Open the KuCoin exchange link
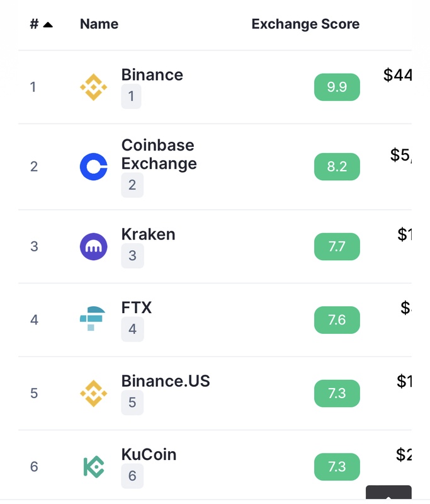The height and width of the screenshot is (504, 430). tap(149, 454)
